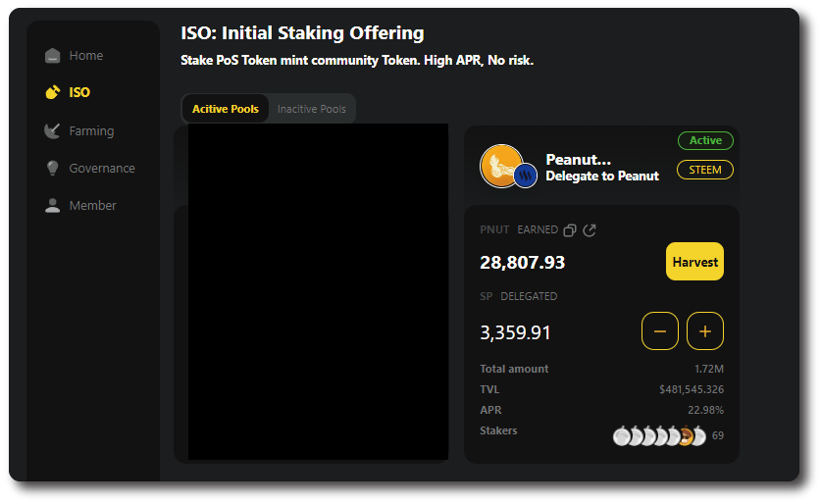
Task: View the stakers avatar list
Action: 659,436
